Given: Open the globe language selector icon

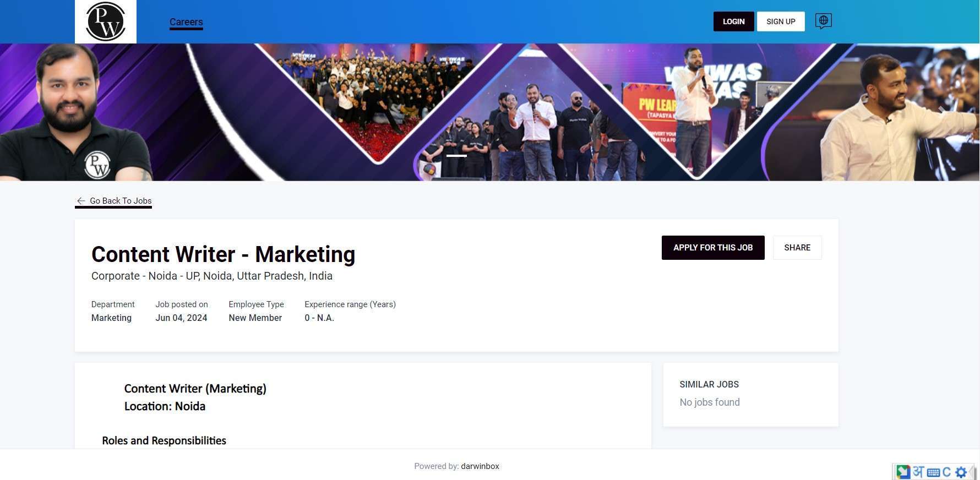Looking at the screenshot, I should (823, 21).
